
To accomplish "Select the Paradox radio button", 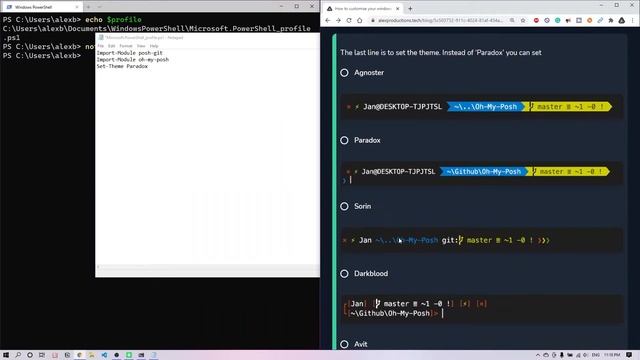I will coord(344,140).
